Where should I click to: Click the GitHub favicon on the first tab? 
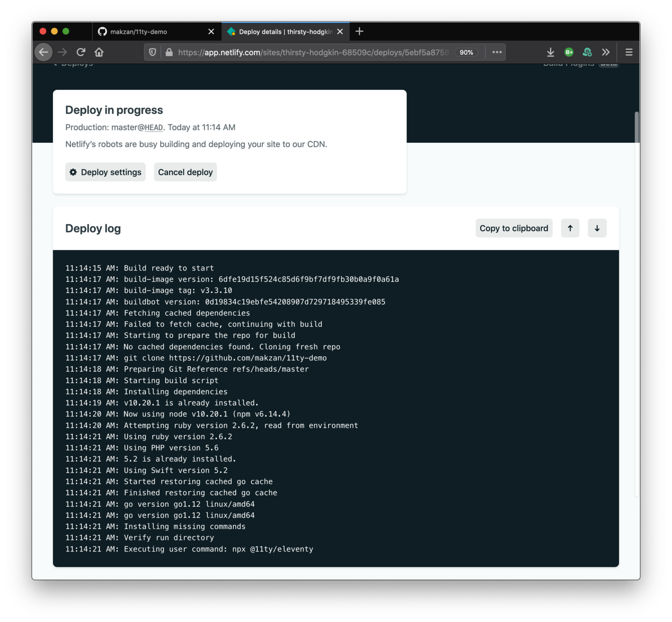(x=102, y=31)
